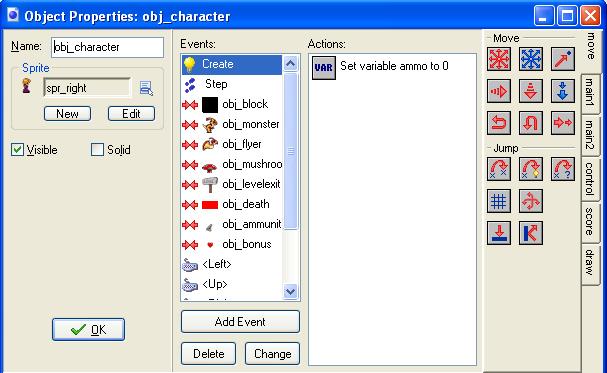This screenshot has height=373, width=607.
Task: Confirm with the OK button
Action: 88,330
